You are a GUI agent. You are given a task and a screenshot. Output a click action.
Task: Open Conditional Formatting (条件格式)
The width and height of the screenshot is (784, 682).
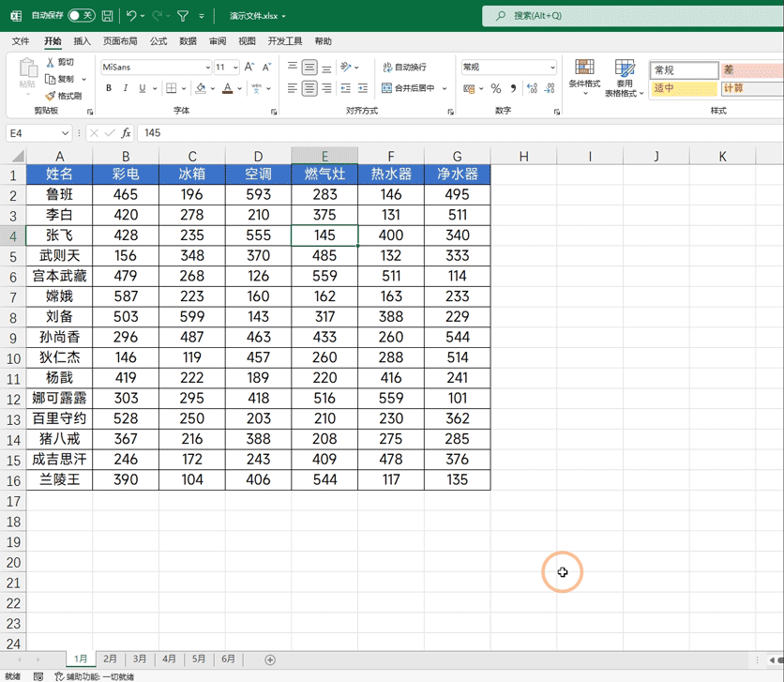point(584,76)
